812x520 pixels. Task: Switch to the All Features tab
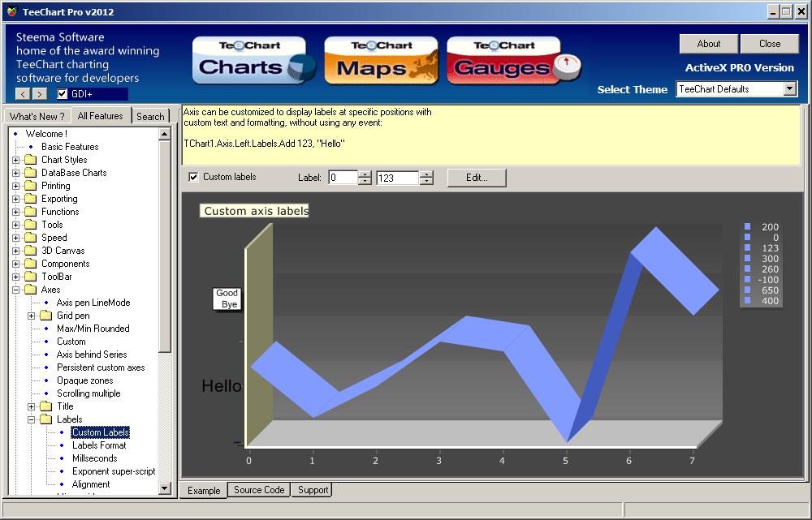(101, 115)
